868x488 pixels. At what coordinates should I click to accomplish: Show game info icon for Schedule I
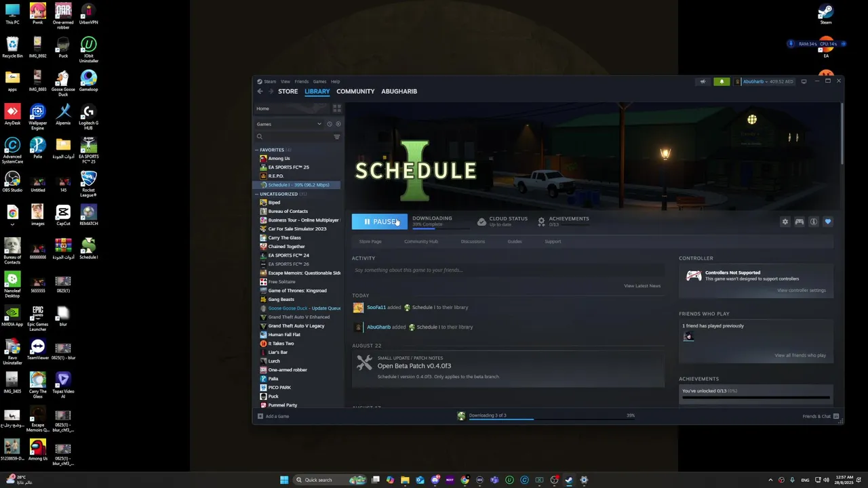pyautogui.click(x=814, y=222)
